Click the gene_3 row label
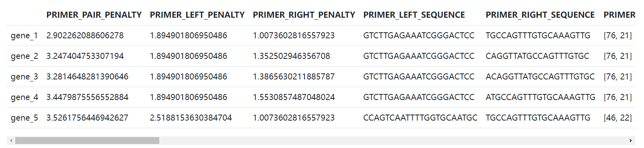Screen dimensions: 644x148 click(24, 77)
